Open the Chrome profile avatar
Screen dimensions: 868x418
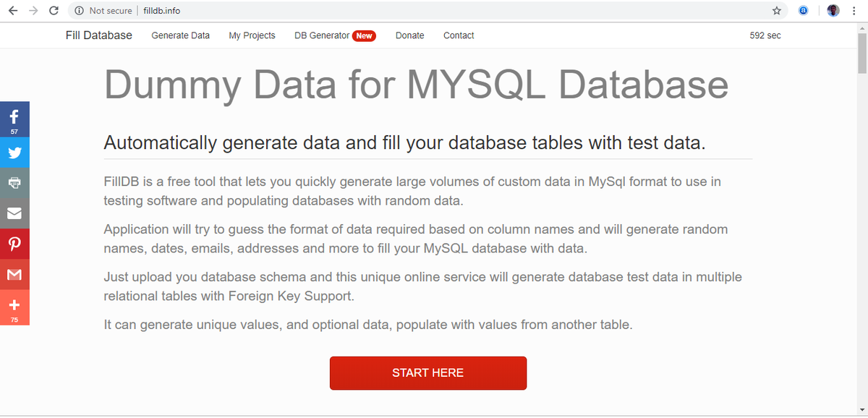pos(833,10)
